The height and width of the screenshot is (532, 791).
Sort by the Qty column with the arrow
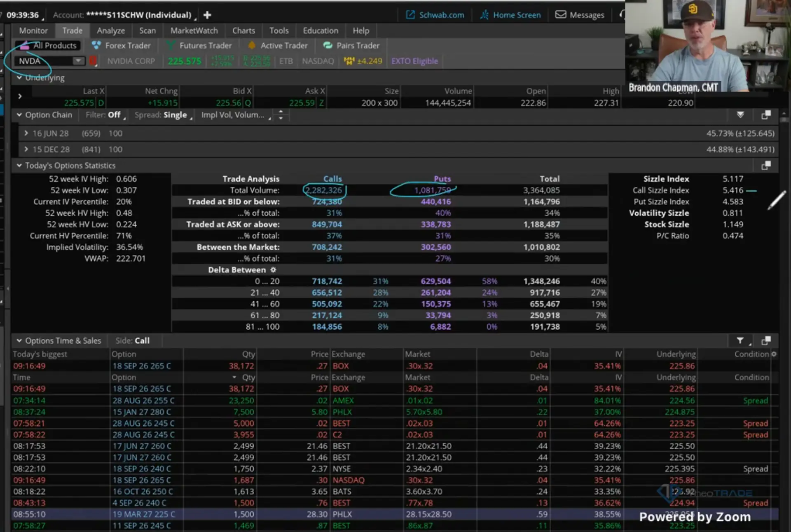click(234, 377)
